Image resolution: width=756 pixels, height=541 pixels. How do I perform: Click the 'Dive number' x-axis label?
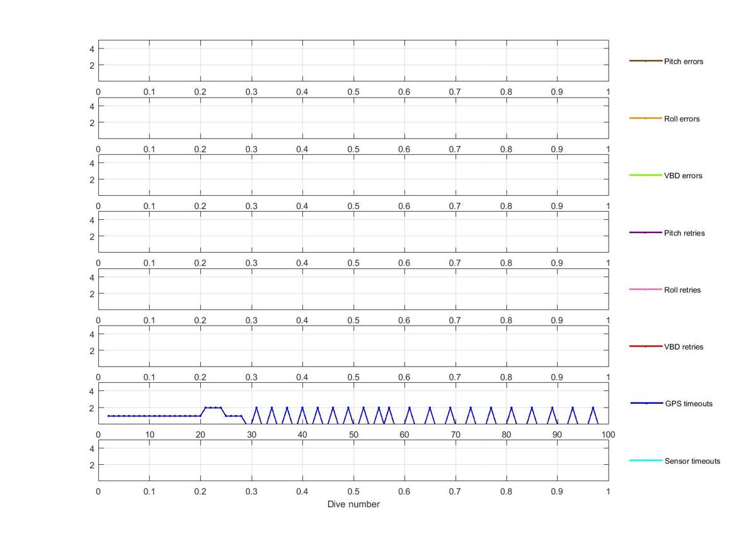pyautogui.click(x=353, y=504)
